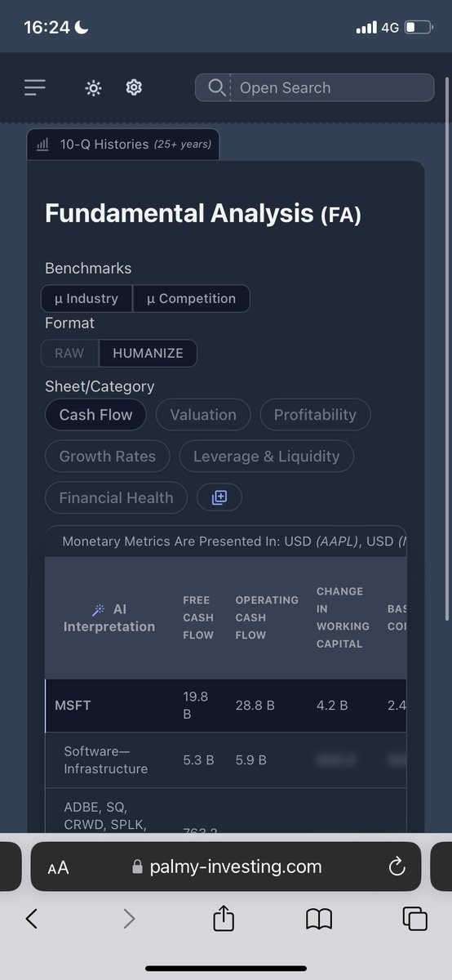
Task: Open Safari bookmarks book icon
Action: [319, 920]
